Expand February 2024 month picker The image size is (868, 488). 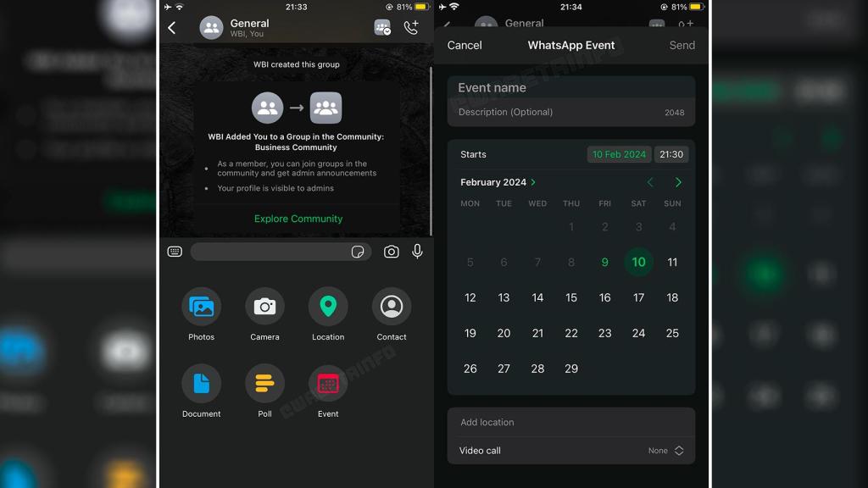pyautogui.click(x=498, y=182)
